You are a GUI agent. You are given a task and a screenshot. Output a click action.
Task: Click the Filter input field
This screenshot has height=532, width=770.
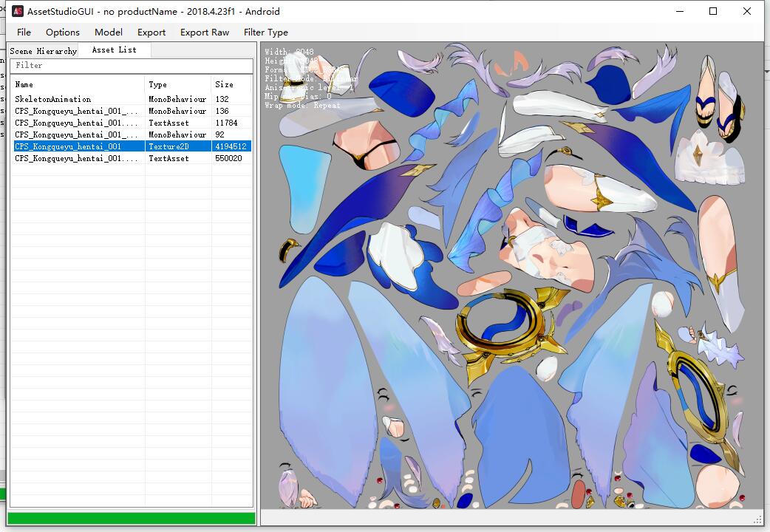(x=132, y=65)
